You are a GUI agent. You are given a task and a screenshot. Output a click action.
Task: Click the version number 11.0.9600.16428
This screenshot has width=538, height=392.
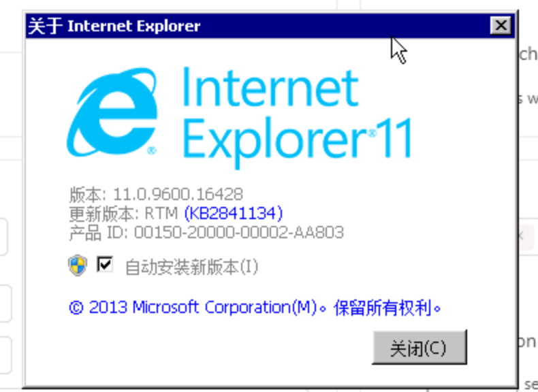click(178, 195)
